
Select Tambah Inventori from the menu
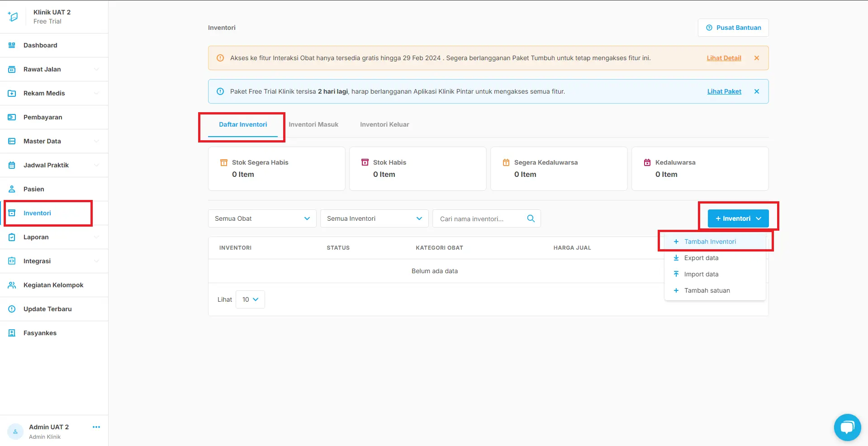tap(715, 242)
